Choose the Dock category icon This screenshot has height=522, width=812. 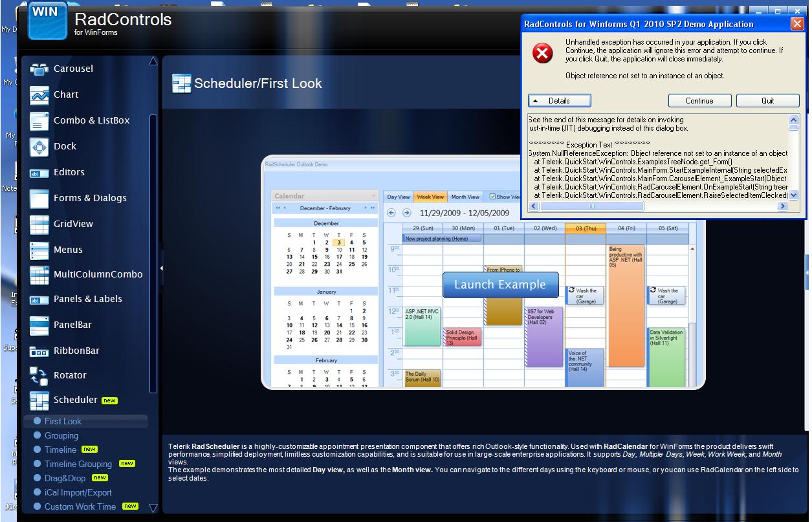click(39, 147)
